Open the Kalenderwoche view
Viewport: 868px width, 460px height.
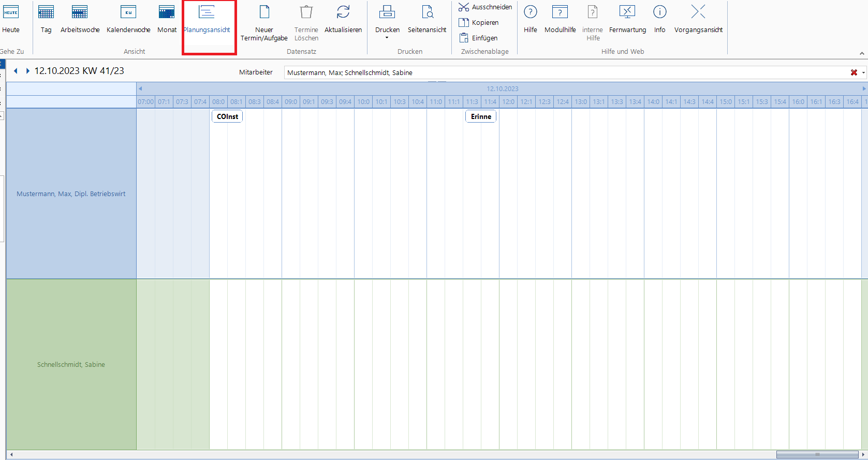tap(128, 19)
